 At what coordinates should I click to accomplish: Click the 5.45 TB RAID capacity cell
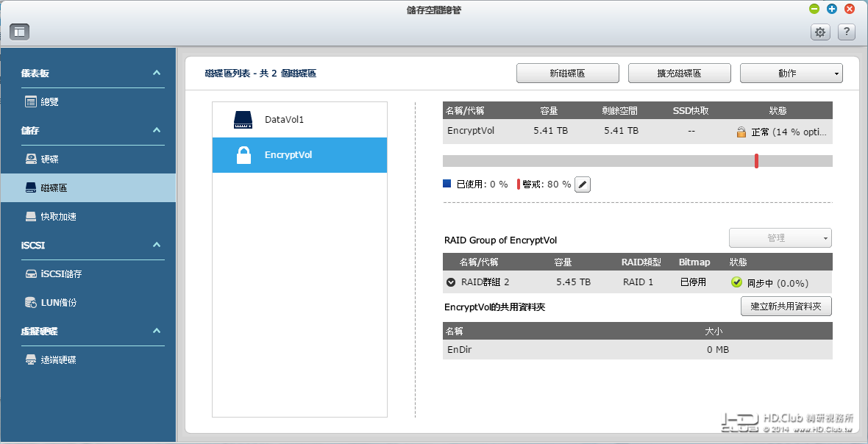click(574, 282)
